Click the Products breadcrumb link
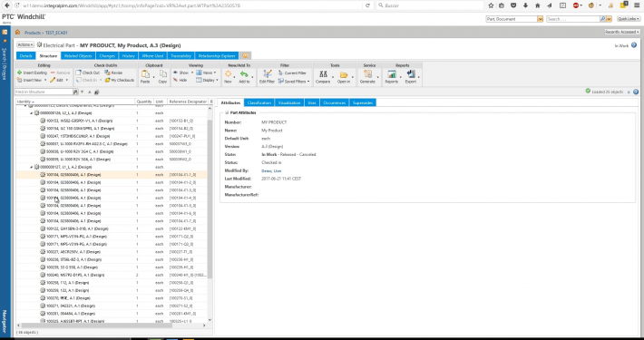This screenshot has height=340, width=644. [x=33, y=33]
